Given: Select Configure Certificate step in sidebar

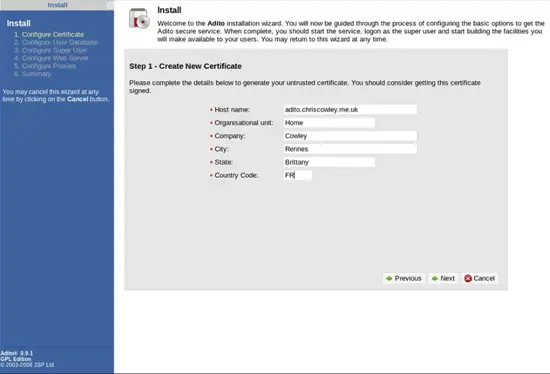Looking at the screenshot, I should pyautogui.click(x=49, y=34).
